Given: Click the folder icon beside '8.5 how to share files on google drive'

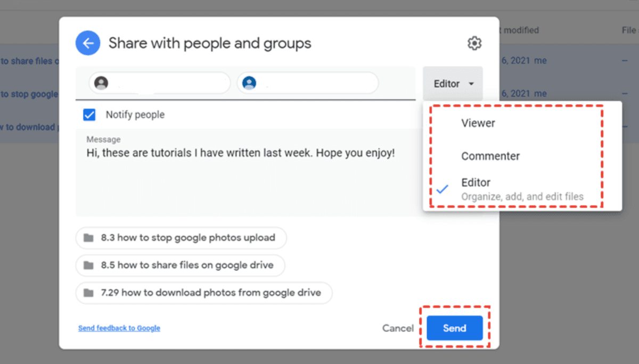Looking at the screenshot, I should [x=89, y=266].
